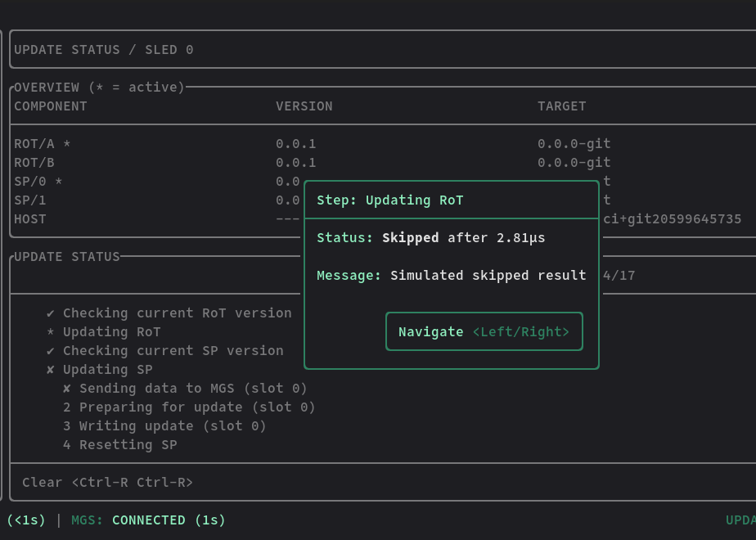Viewport: 756px width, 540px height.
Task: Click host target ci+git20599645735
Action: [x=672, y=219]
